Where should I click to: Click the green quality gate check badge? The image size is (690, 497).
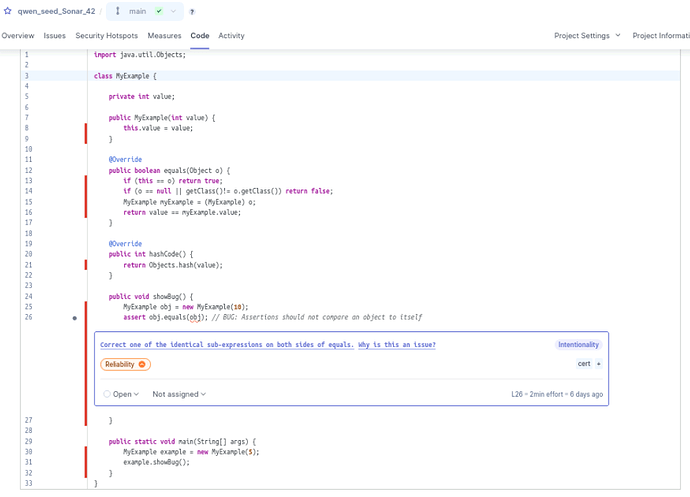tap(159, 11)
